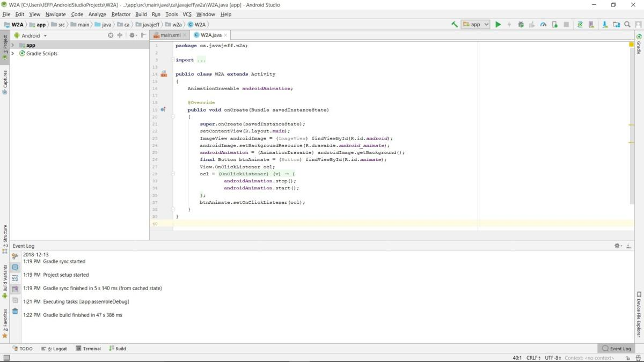Viewport: 644px width, 362px height.
Task: Open the app run configuration dropdown
Action: (x=476, y=25)
